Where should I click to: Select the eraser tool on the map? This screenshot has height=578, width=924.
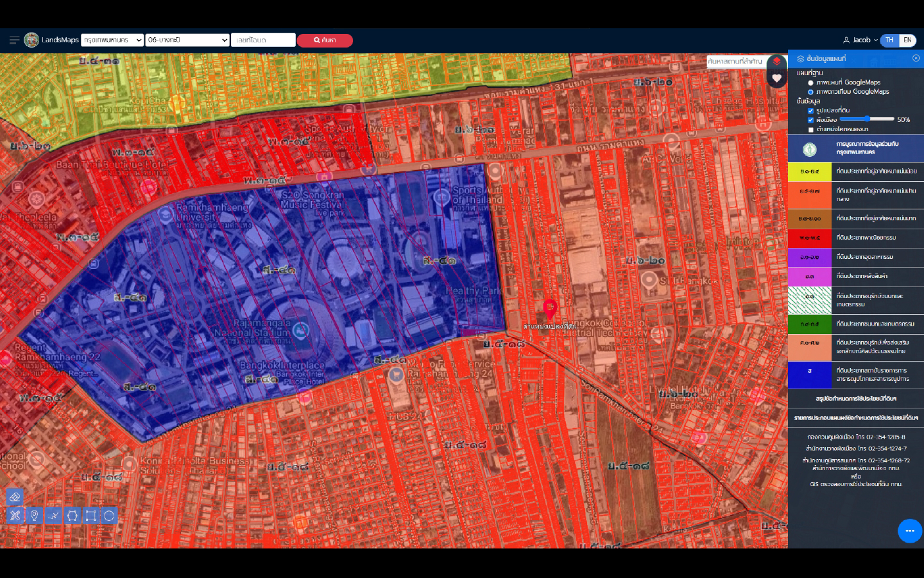[15, 497]
